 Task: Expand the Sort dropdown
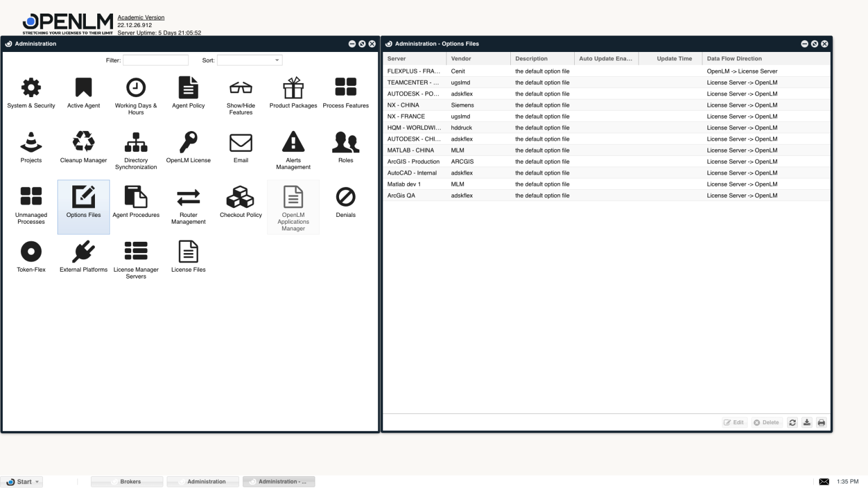276,60
